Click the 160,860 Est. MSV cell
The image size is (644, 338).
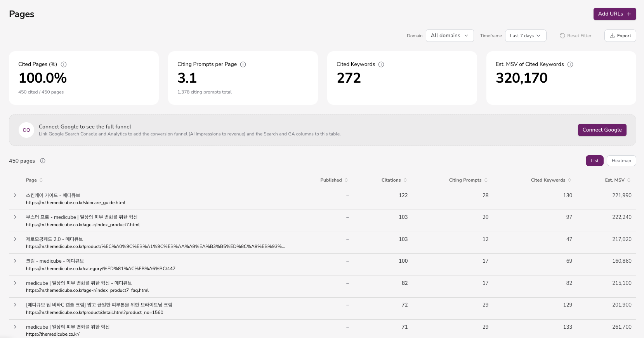pyautogui.click(x=622, y=261)
